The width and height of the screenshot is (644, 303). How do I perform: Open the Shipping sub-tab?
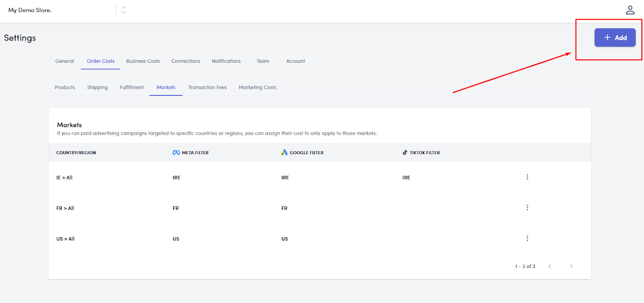[x=97, y=87]
